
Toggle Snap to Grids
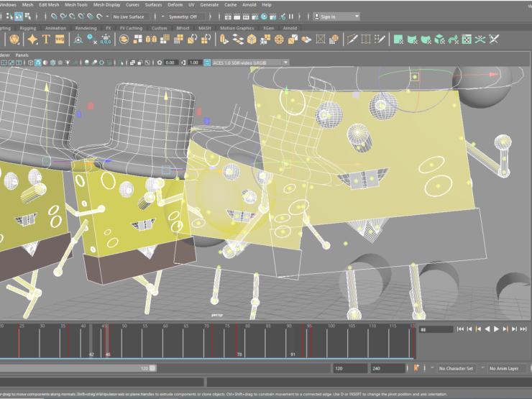[x=54, y=17]
